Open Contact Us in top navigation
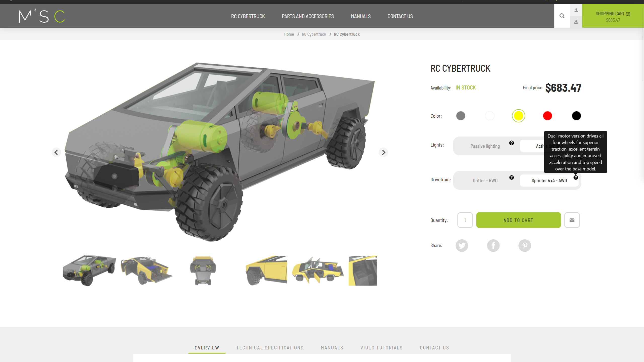Image resolution: width=644 pixels, height=362 pixels. [400, 16]
